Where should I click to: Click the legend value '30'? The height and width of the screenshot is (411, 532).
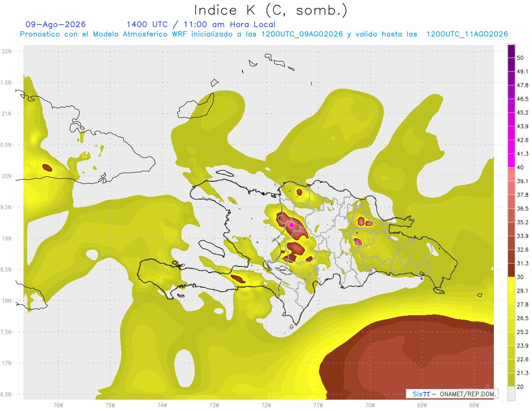(521, 277)
